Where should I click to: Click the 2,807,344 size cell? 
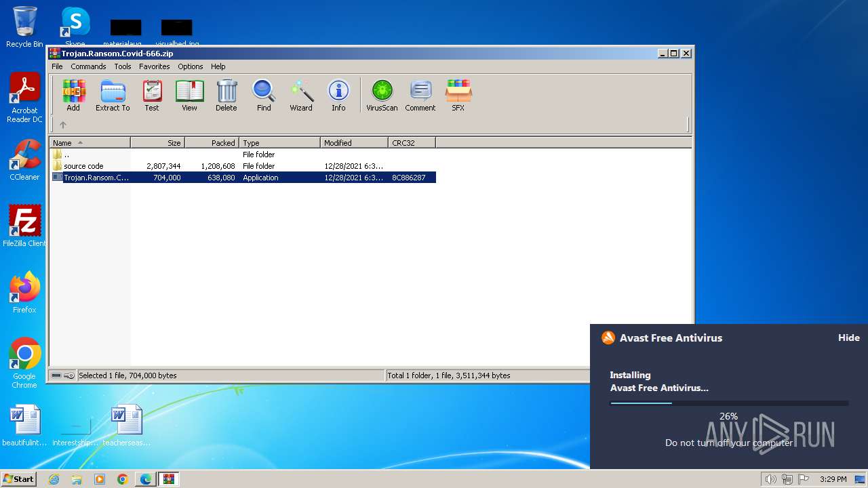click(163, 166)
